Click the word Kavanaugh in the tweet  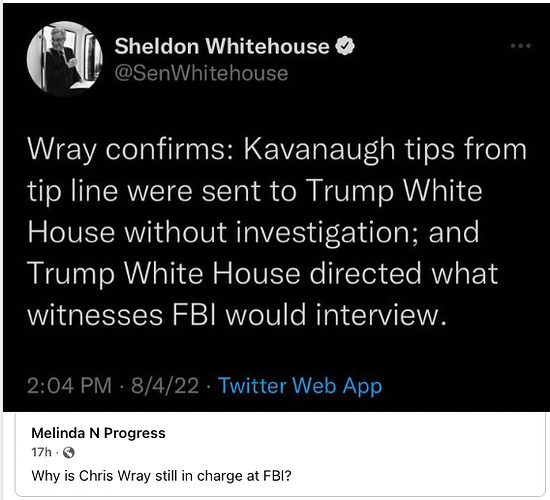[x=320, y=151]
